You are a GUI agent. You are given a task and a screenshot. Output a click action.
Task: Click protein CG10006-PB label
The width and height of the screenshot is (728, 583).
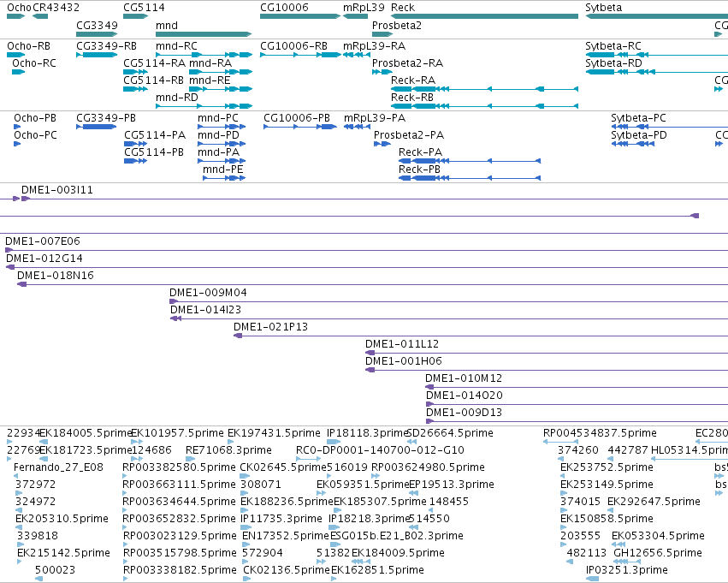pyautogui.click(x=297, y=118)
